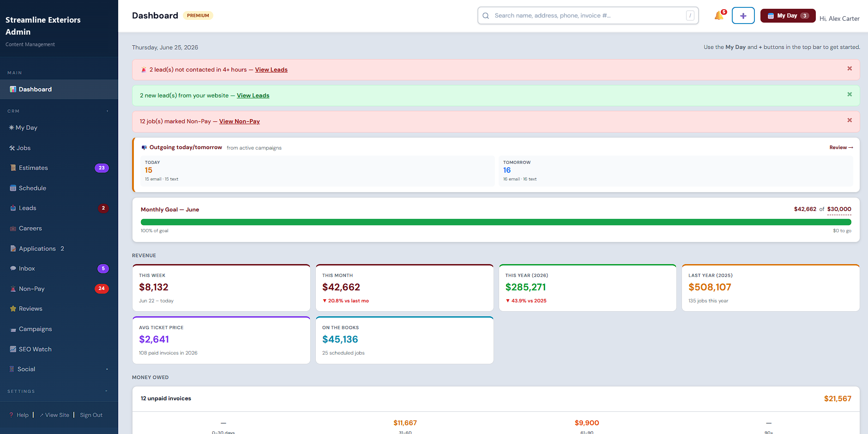
Task: Click Review arrow for outgoing campaigns
Action: pyautogui.click(x=841, y=148)
